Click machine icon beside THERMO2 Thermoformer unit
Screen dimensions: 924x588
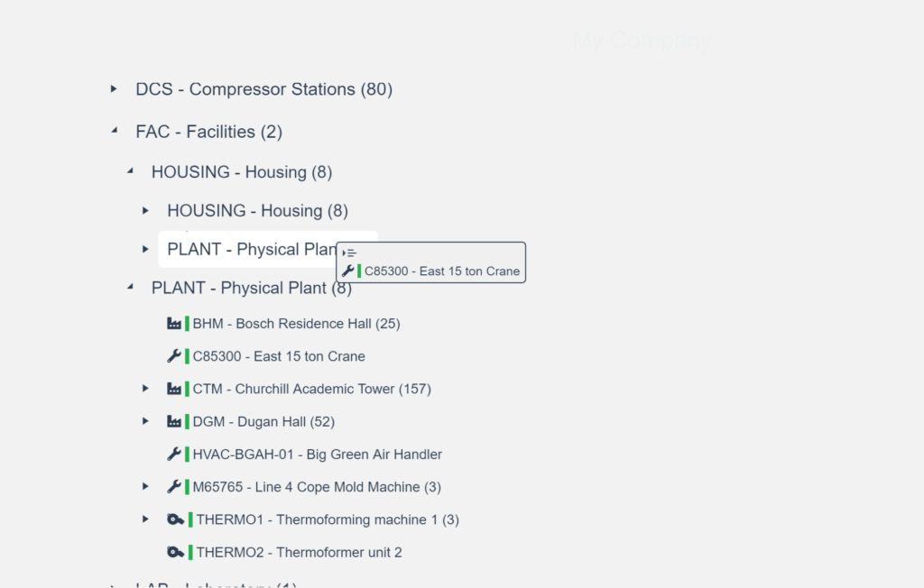coord(176,552)
